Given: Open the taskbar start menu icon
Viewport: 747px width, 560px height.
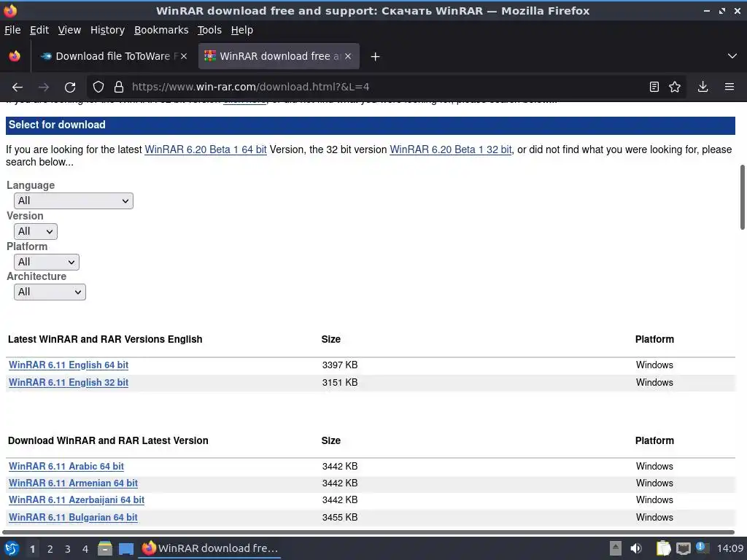Looking at the screenshot, I should click(12, 548).
